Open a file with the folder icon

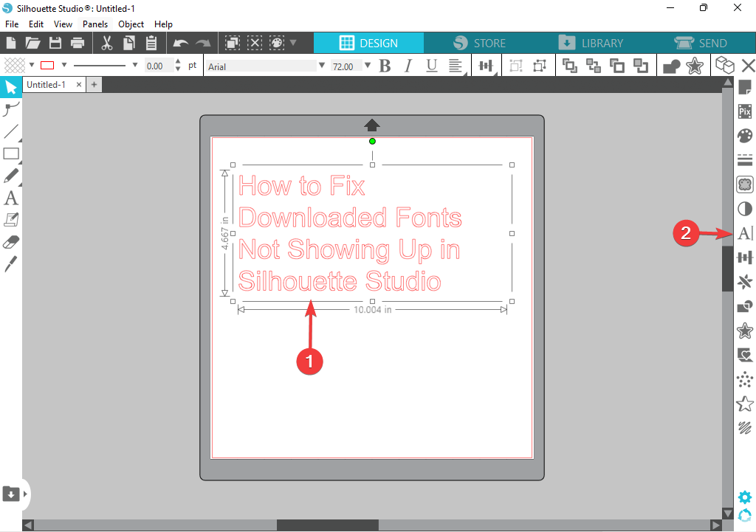tap(32, 43)
